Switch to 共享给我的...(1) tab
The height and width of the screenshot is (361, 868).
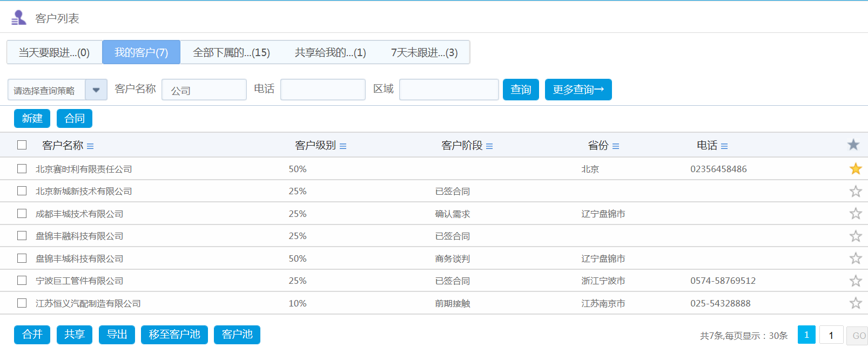coord(330,52)
